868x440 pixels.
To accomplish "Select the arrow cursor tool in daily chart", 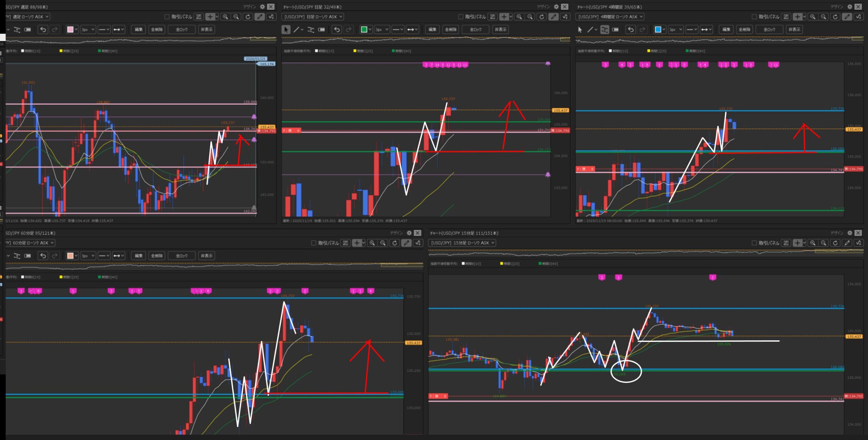I will (286, 30).
